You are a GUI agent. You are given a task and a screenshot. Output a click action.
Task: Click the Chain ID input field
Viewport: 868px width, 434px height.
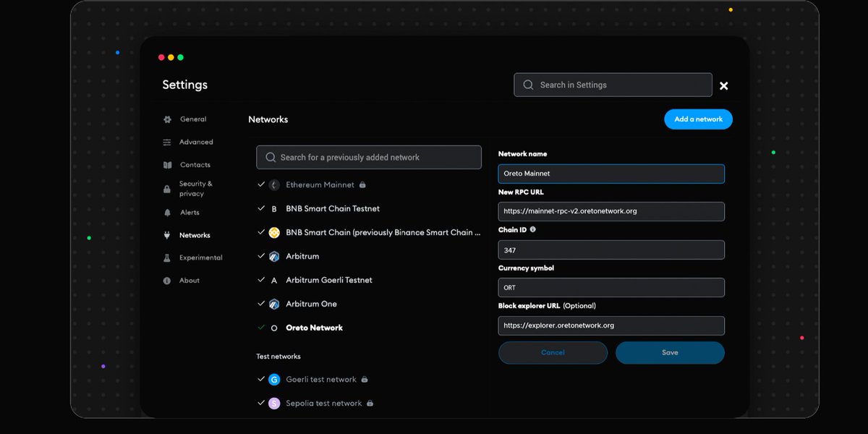click(611, 250)
